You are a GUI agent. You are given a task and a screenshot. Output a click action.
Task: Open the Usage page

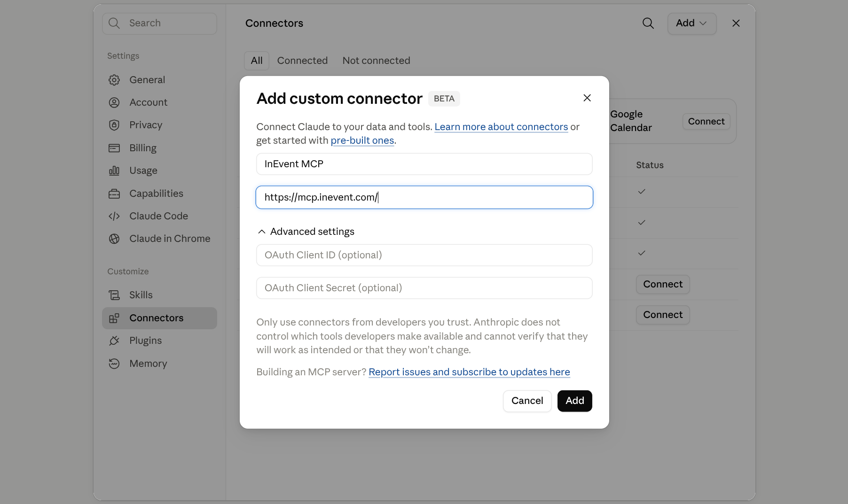(159, 171)
